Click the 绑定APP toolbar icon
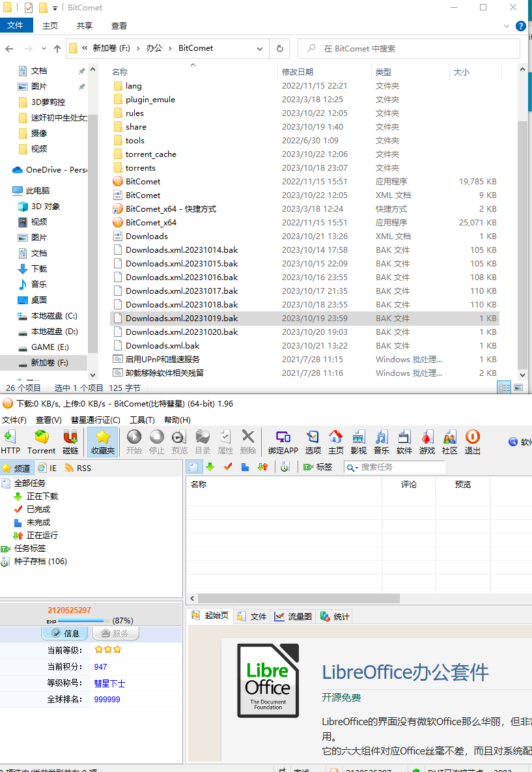 (283, 441)
